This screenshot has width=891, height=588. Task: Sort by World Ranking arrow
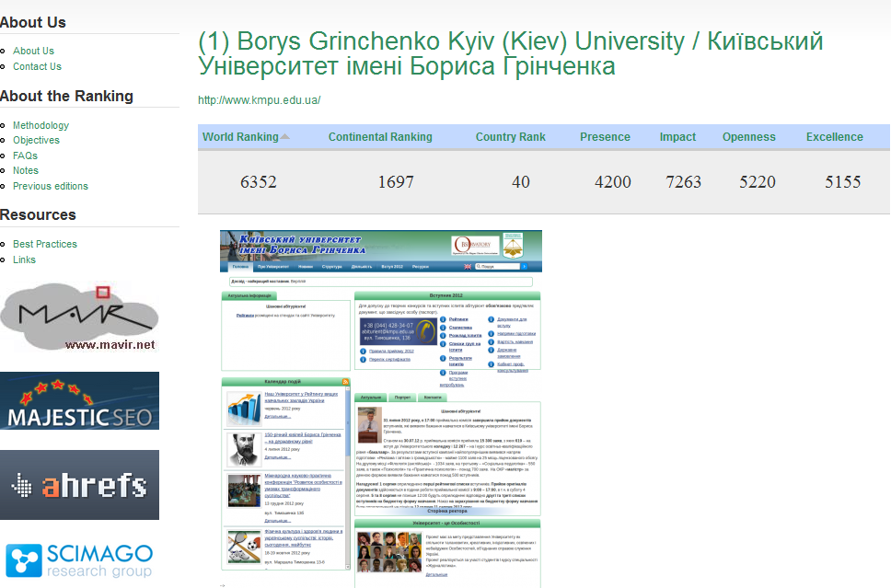285,137
